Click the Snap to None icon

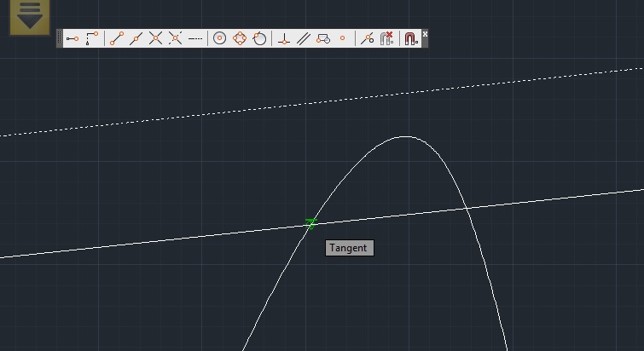(x=387, y=38)
